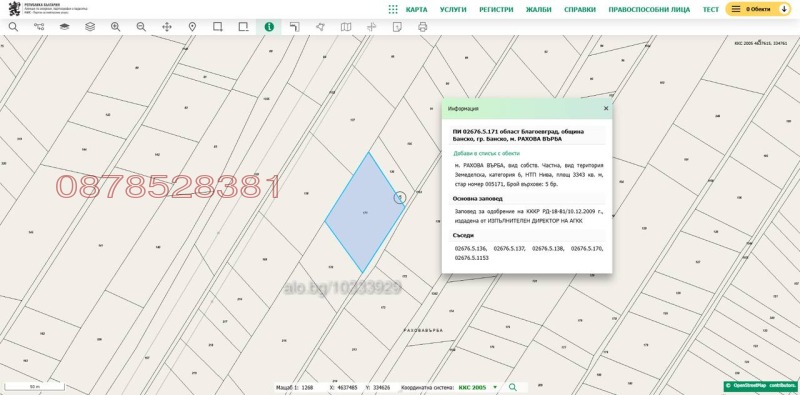Zoom out with magnifier minus icon

point(141,27)
